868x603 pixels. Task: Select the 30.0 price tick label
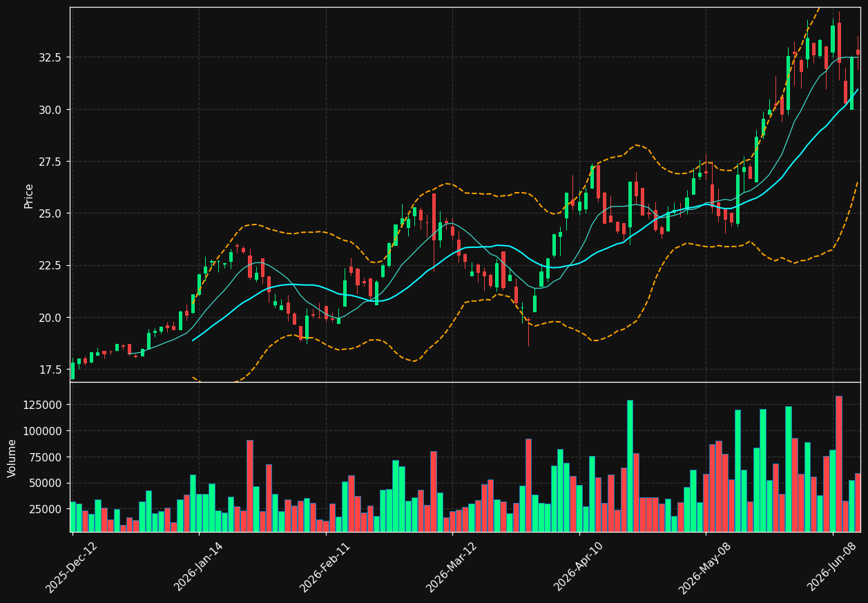[x=50, y=110]
